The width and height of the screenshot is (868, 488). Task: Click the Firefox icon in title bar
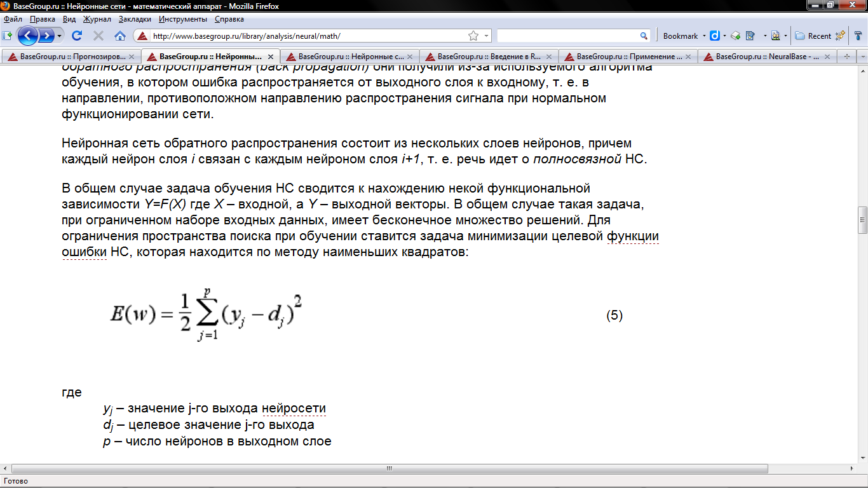click(x=5, y=6)
